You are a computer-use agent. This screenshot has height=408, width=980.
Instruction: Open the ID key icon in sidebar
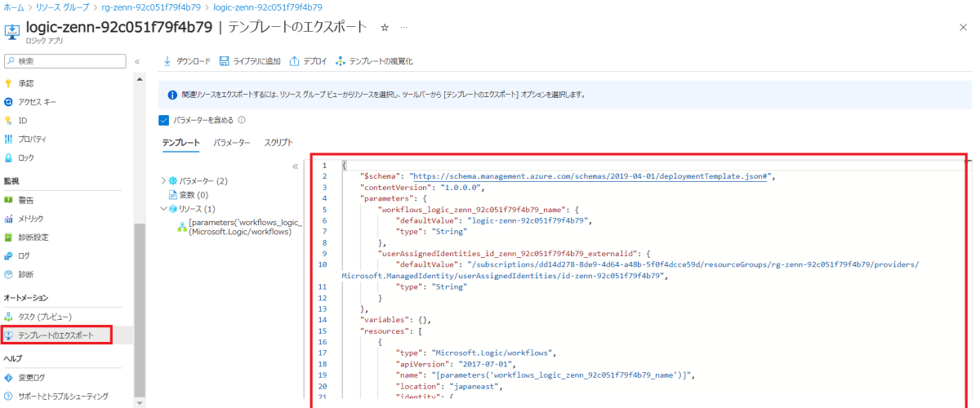point(9,121)
